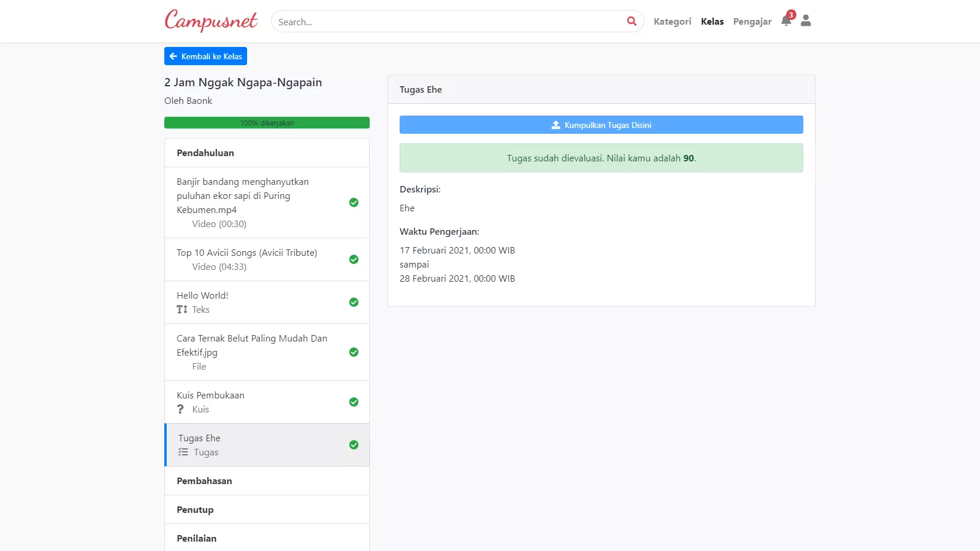
Task: Open the Kategori menu
Action: pyautogui.click(x=673, y=21)
